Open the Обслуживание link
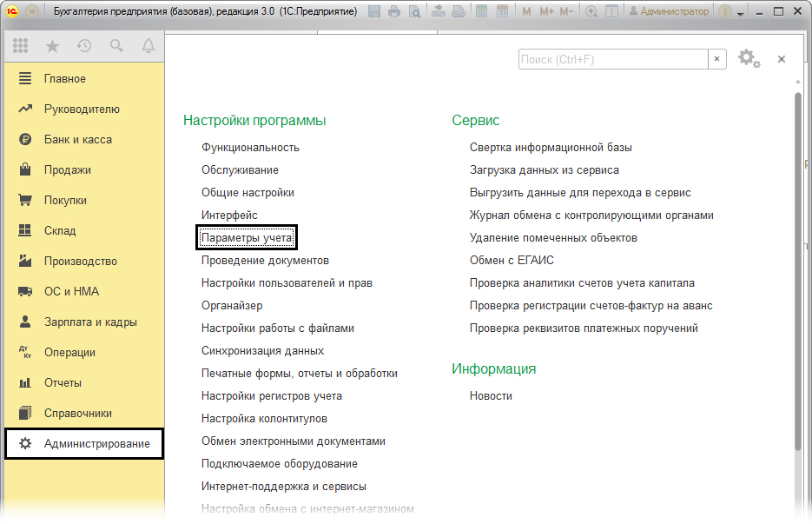Screen dimensions: 812x524 240,170
